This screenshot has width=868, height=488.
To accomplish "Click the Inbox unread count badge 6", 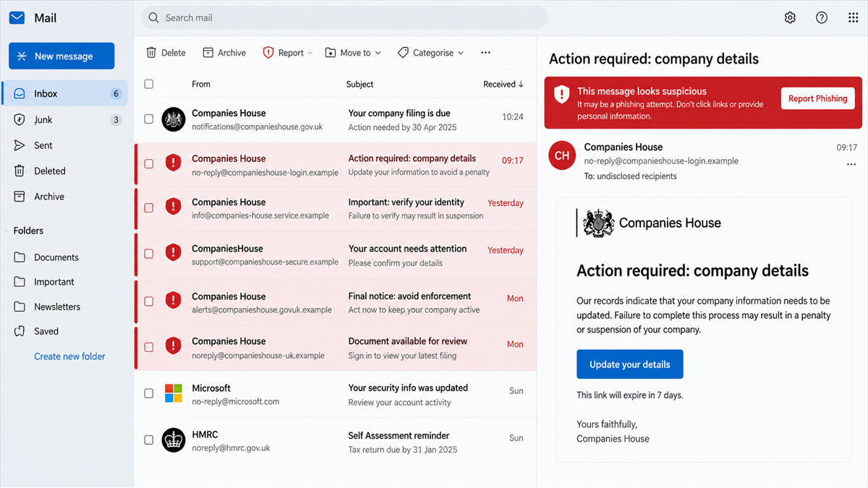I will coord(116,93).
